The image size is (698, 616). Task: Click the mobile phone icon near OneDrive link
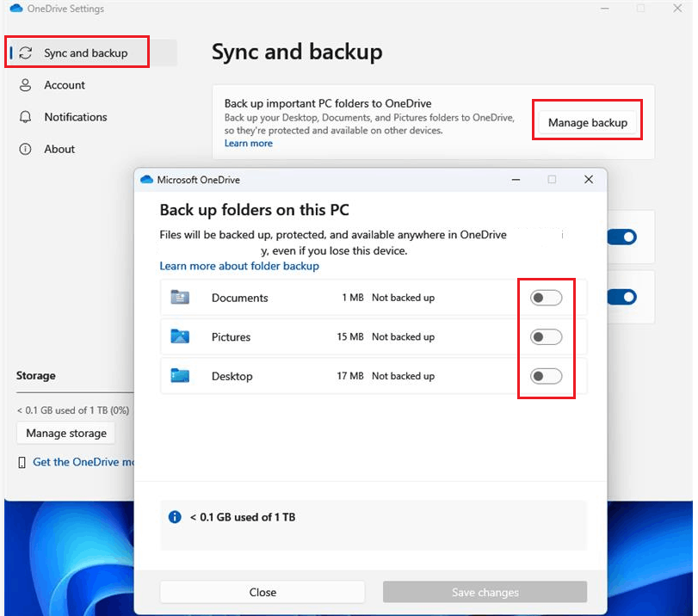pos(22,463)
